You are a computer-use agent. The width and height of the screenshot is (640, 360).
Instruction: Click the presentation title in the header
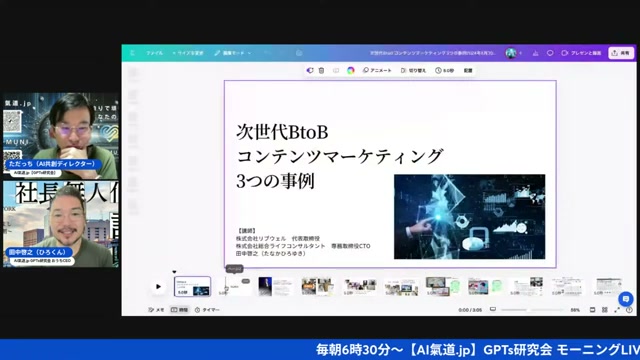click(x=433, y=53)
